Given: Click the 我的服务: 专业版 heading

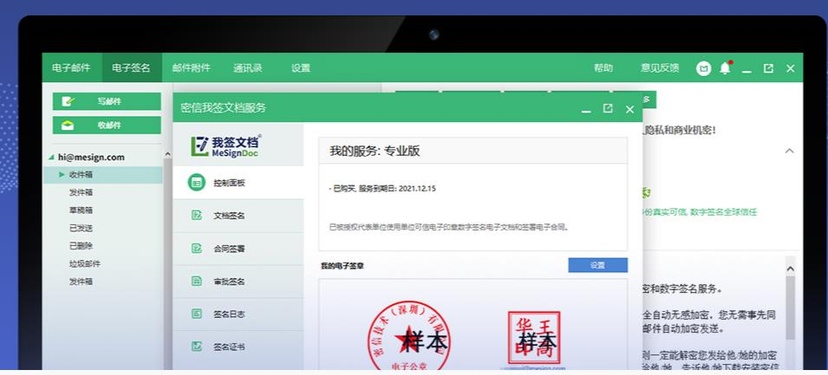Looking at the screenshot, I should pos(375,151).
